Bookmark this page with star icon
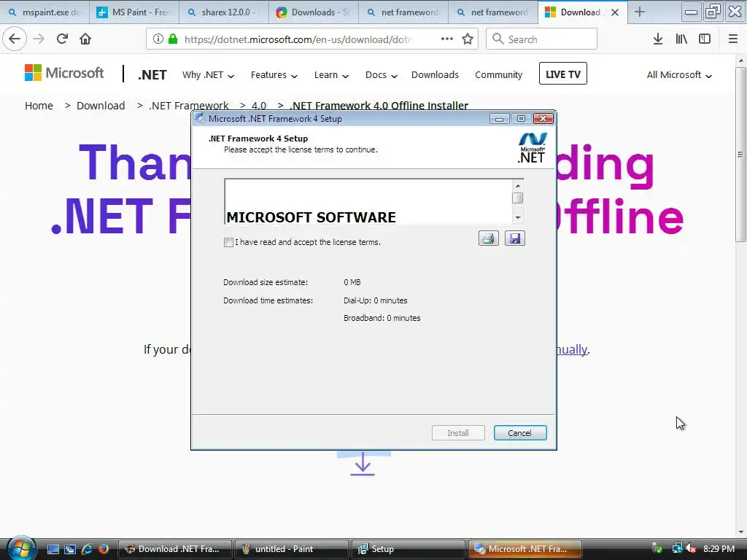The image size is (747, 560). (x=468, y=39)
